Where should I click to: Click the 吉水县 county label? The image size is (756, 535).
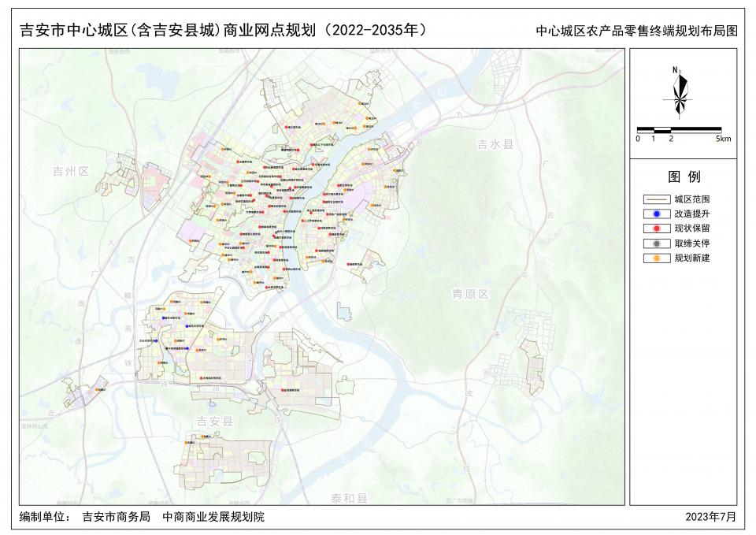[x=495, y=145]
